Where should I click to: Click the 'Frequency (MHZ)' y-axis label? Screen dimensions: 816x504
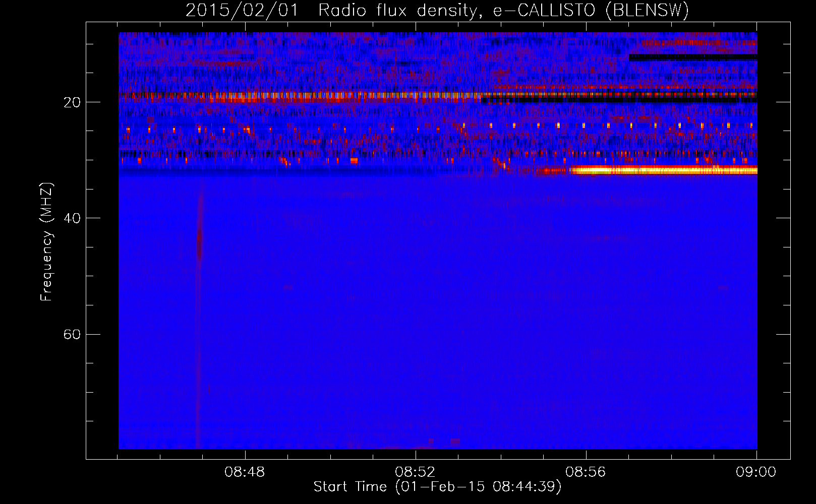pyautogui.click(x=46, y=242)
